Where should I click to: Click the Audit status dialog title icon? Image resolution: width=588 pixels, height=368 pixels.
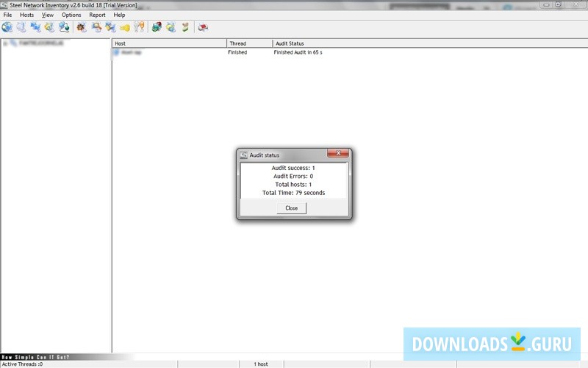244,155
